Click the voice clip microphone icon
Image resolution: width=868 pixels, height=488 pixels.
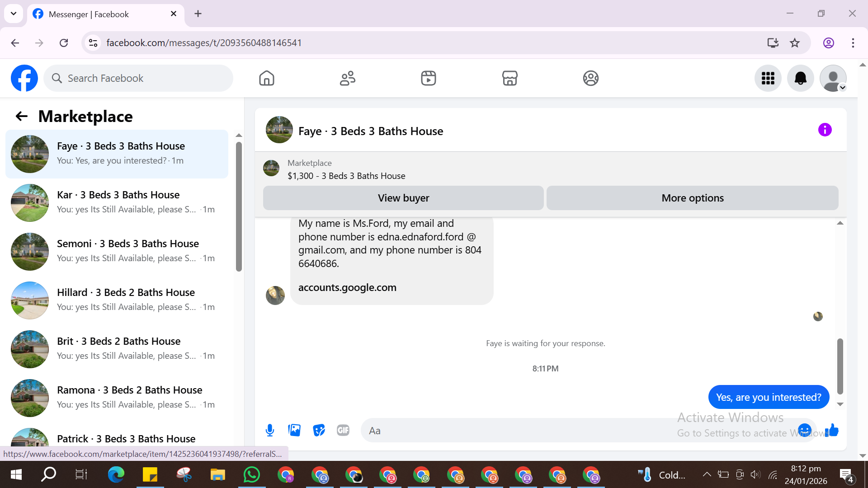click(x=270, y=430)
